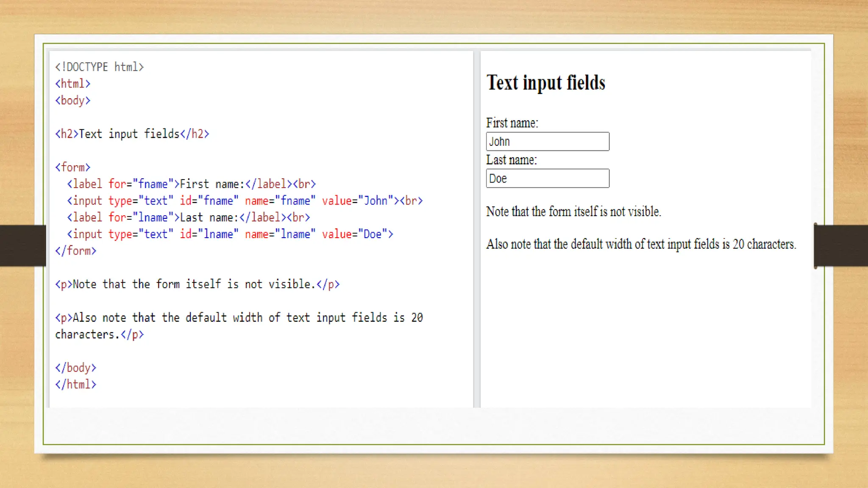The image size is (868, 488).
Task: Click the <h2> heading code line
Action: tap(132, 134)
